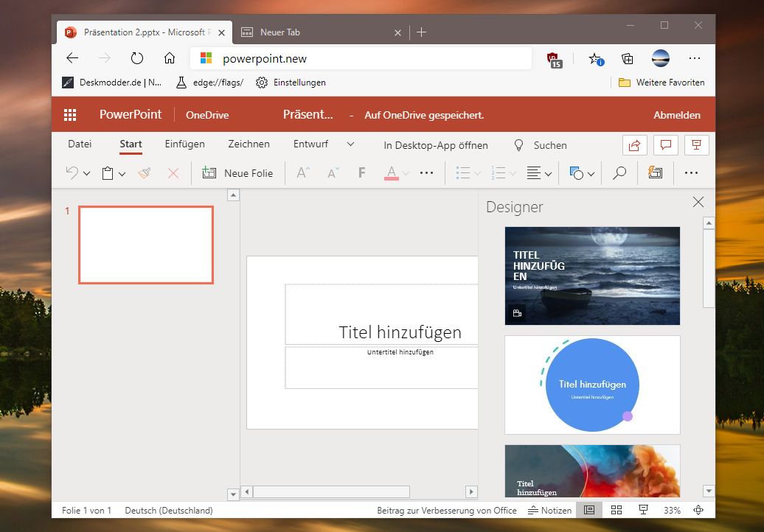Click the text alignment icon
Viewport: 764px width, 532px height.
tap(534, 173)
